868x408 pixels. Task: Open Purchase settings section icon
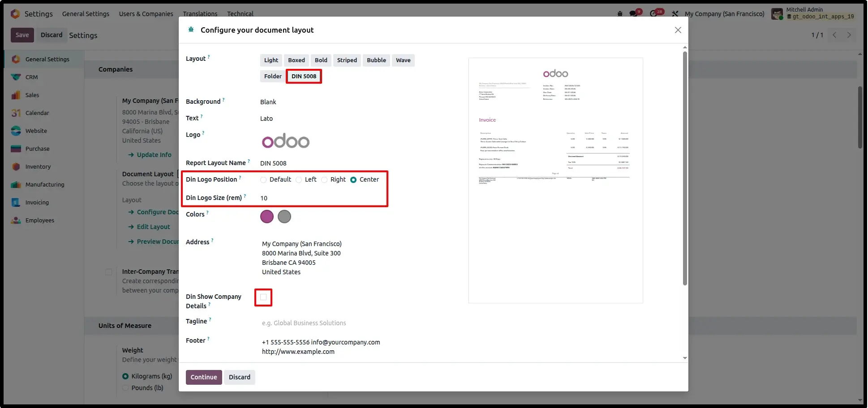pos(16,149)
